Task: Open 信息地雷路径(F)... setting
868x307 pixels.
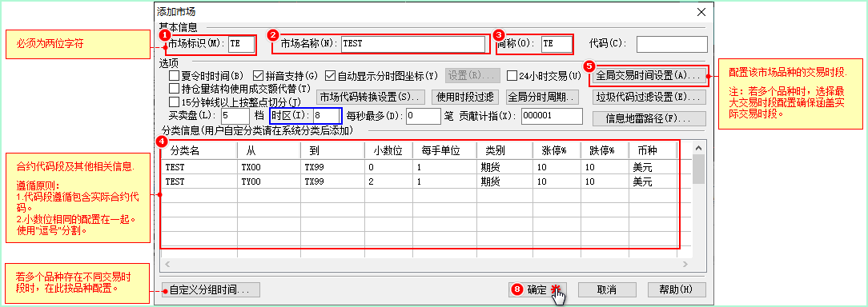Action: point(649,118)
